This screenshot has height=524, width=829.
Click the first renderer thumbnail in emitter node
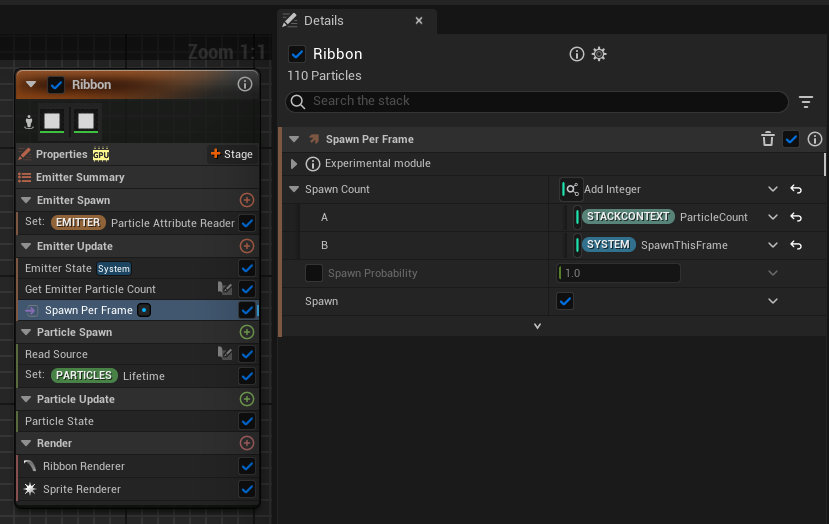(x=52, y=121)
